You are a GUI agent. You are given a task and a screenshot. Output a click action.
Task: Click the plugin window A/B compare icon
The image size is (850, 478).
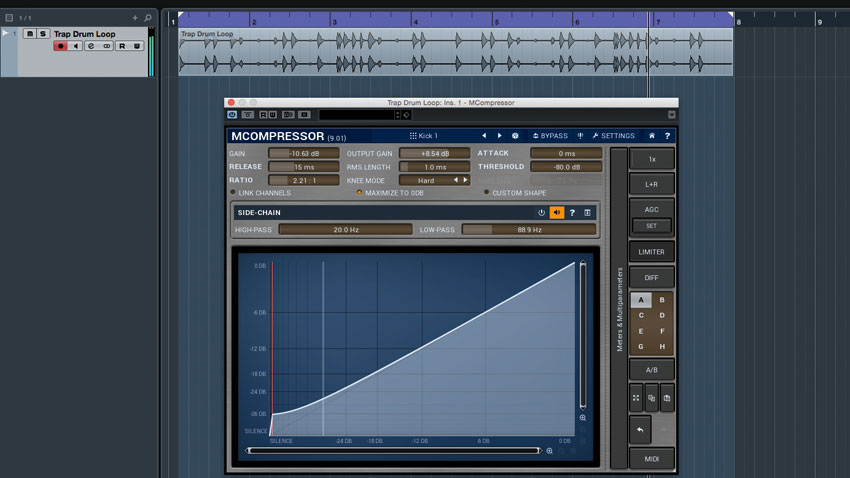point(288,115)
